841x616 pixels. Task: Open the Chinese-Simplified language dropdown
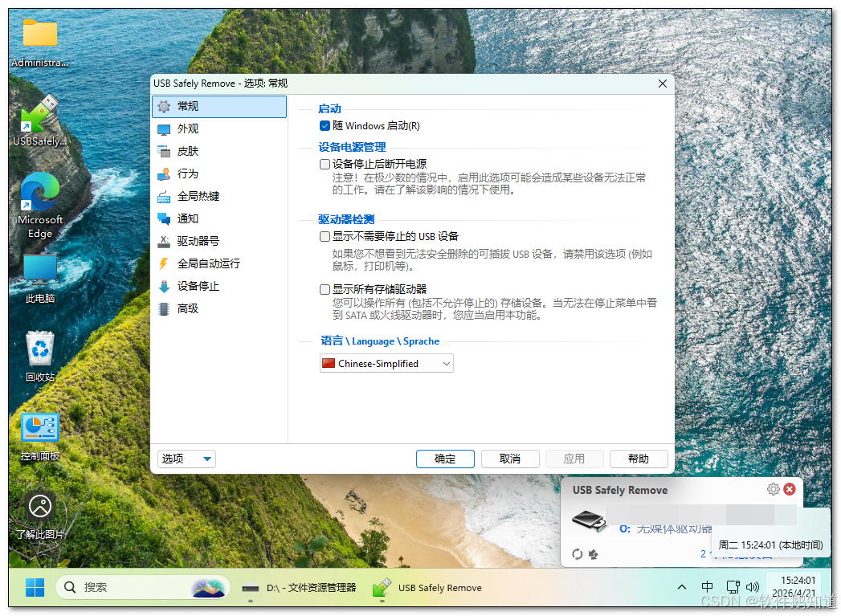pos(386,364)
